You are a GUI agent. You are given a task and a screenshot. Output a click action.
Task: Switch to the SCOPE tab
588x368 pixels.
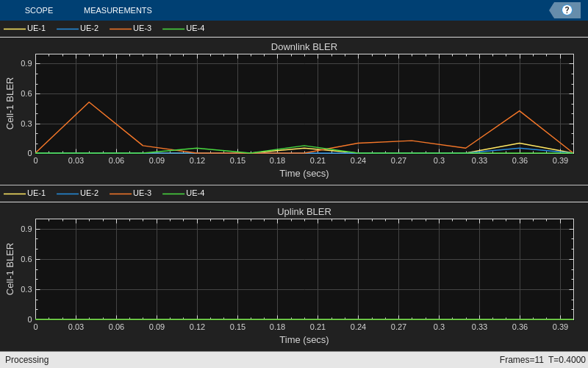coord(39,10)
